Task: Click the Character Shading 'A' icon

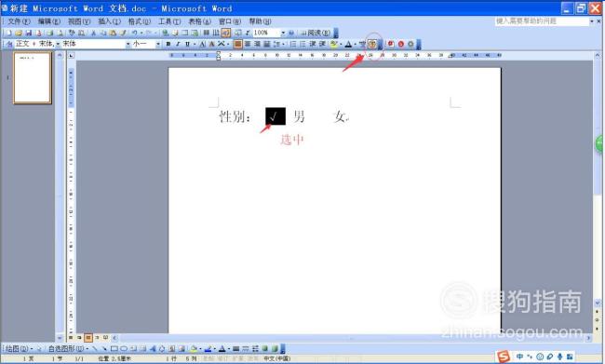Action: tap(211, 44)
